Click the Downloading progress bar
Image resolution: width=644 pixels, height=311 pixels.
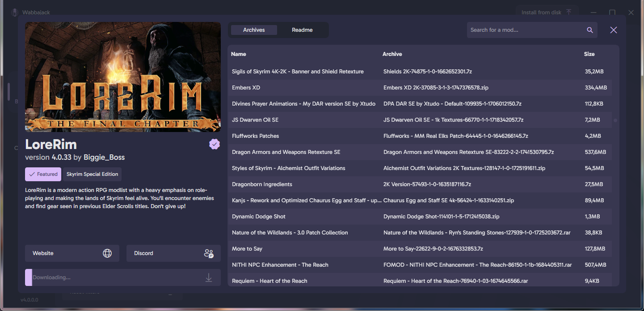pyautogui.click(x=123, y=277)
